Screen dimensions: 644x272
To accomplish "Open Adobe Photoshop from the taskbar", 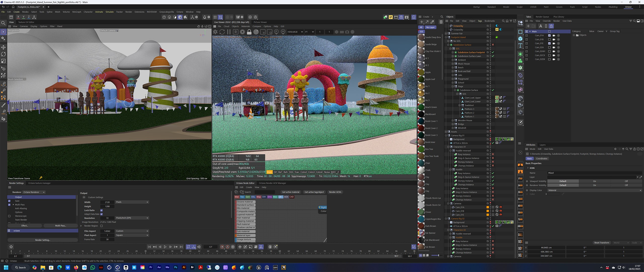I will (x=176, y=267).
